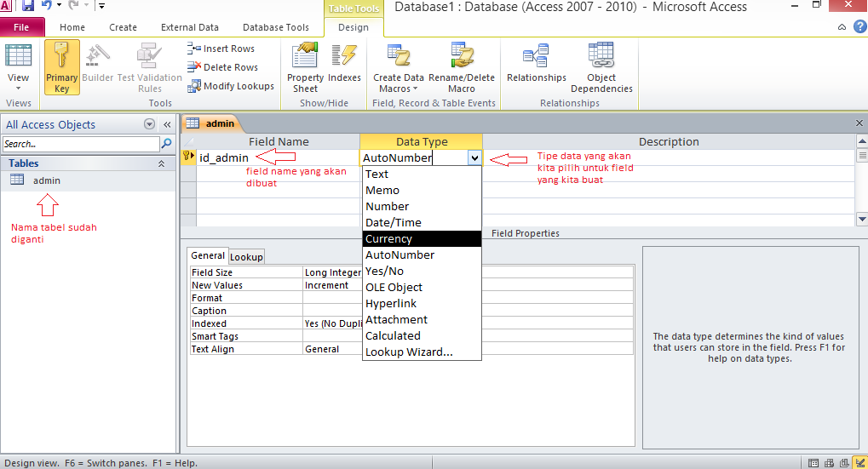Open the Undo history dropdown arrow
The width and height of the screenshot is (868, 469).
[x=60, y=5]
